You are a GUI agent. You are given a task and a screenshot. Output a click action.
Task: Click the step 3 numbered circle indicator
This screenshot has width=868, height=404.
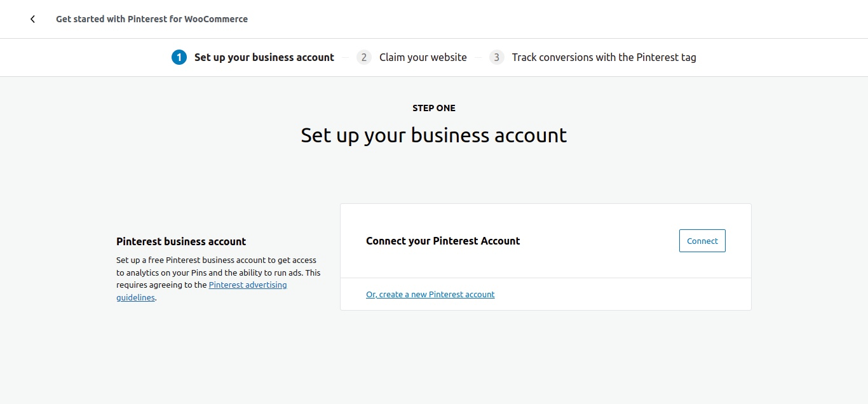tap(496, 57)
